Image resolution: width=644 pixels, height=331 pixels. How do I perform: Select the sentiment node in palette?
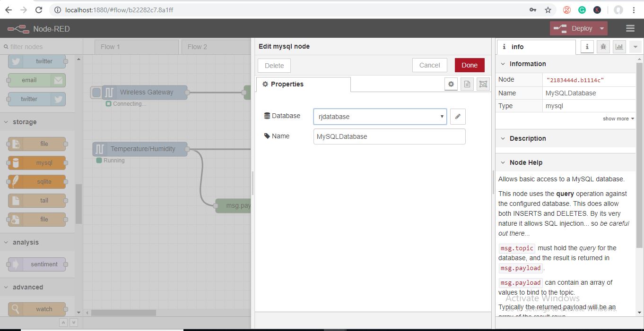pyautogui.click(x=37, y=264)
